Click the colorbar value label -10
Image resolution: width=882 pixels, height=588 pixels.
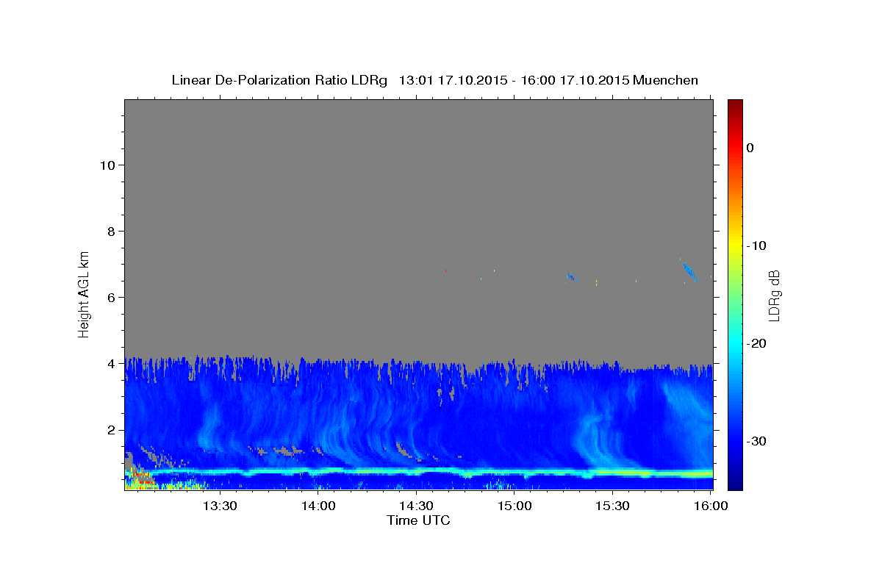(x=756, y=245)
